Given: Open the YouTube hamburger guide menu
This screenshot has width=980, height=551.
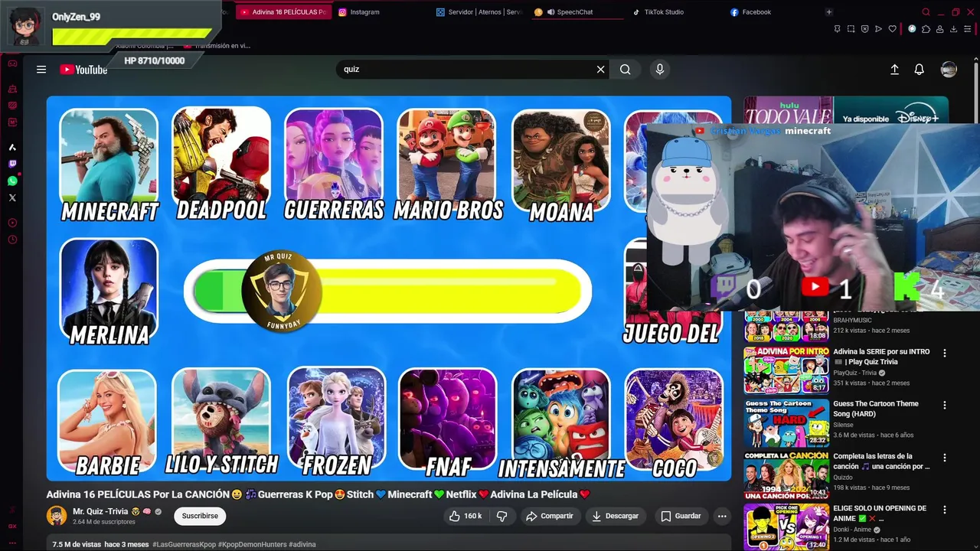Looking at the screenshot, I should point(41,70).
